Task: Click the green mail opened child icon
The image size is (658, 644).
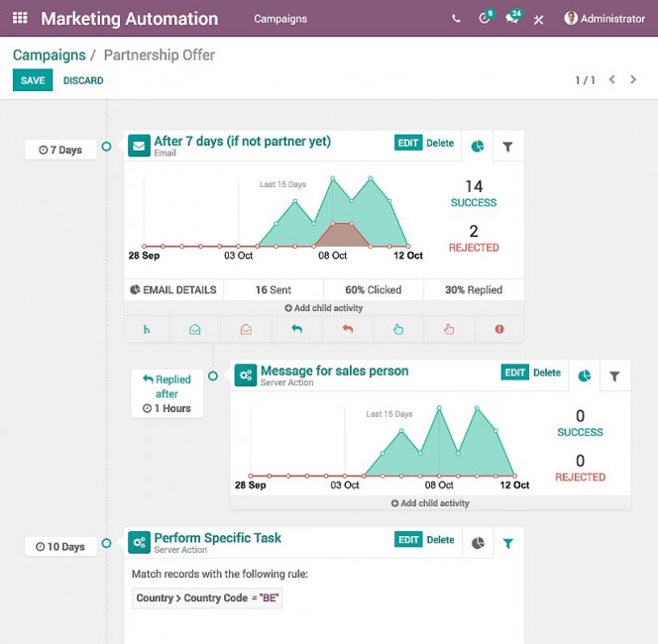Action: pyautogui.click(x=195, y=329)
